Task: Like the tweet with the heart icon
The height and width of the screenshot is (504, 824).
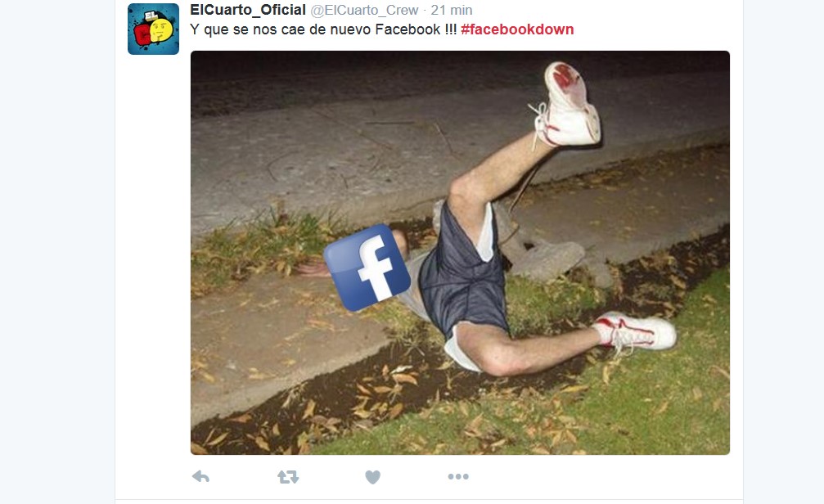Action: pyautogui.click(x=372, y=477)
